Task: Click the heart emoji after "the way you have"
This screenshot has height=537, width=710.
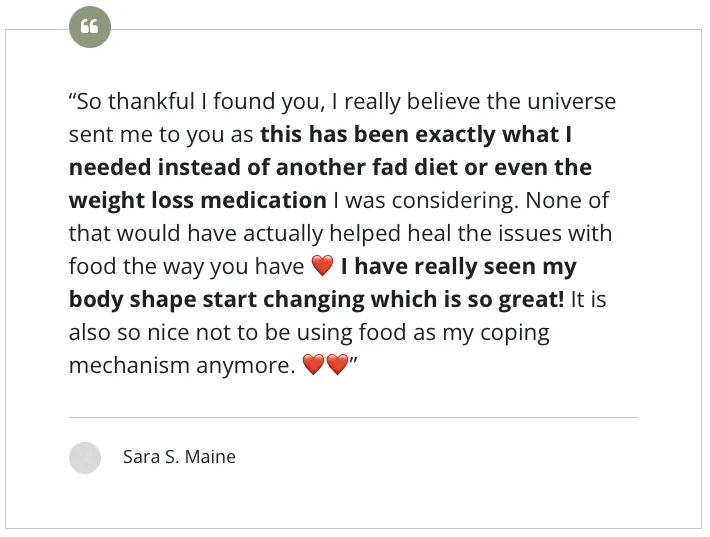Action: pyautogui.click(x=322, y=267)
